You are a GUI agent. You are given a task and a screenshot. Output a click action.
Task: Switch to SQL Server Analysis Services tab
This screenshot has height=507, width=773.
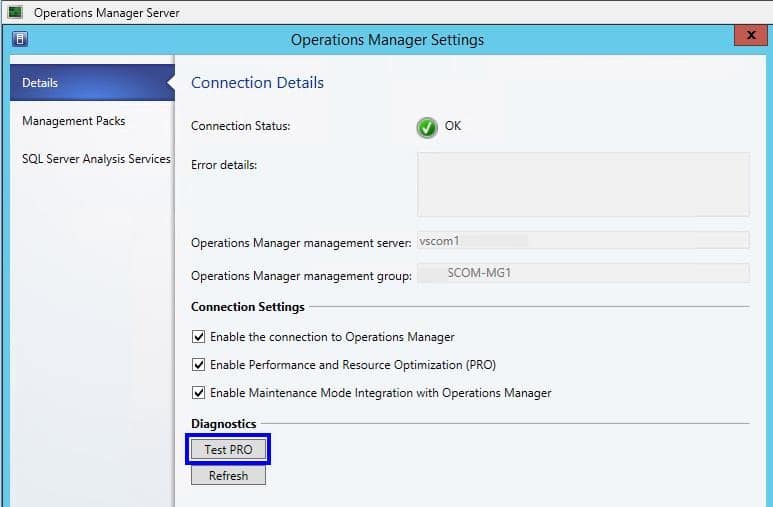(x=96, y=159)
